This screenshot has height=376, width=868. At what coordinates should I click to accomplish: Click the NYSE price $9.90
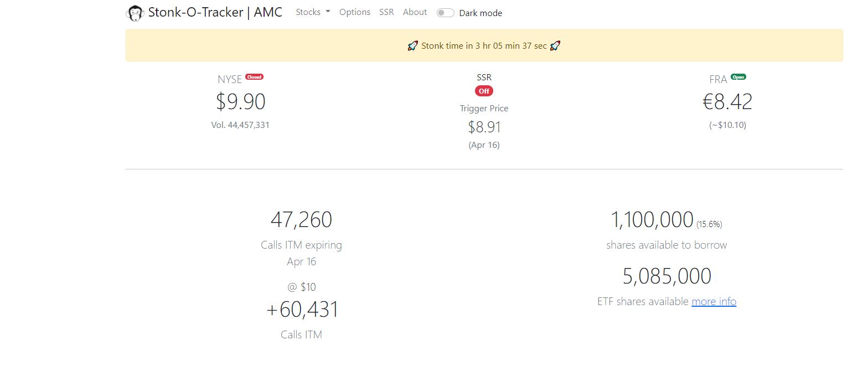tap(240, 102)
